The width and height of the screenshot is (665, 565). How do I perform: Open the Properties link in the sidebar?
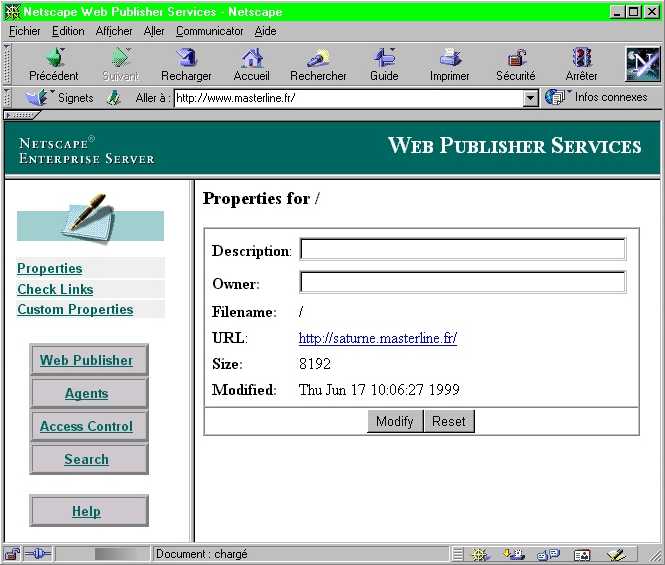click(50, 268)
